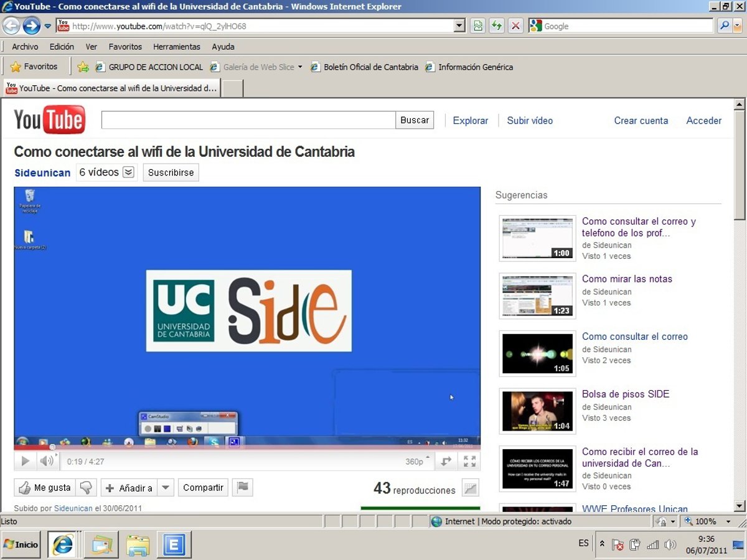Viewport: 747px width, 560px height.
Task: Open the dropdown arrow beside Añadir a
Action: pos(166,488)
